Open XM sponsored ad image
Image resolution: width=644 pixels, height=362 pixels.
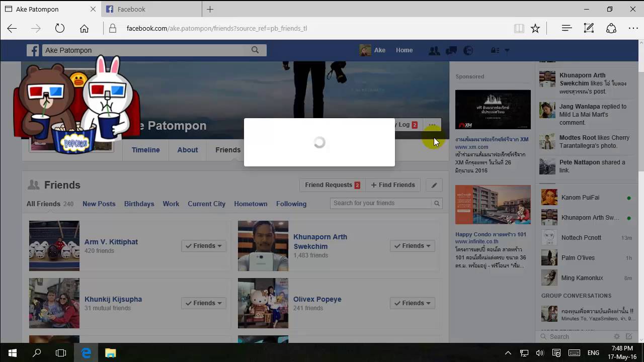pos(493,110)
